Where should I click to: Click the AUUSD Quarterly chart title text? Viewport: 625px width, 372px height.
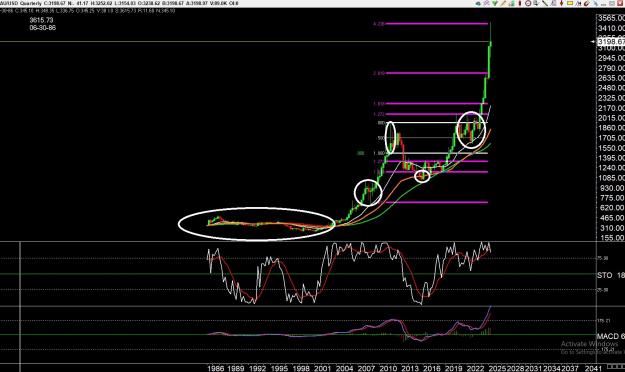click(x=21, y=3)
